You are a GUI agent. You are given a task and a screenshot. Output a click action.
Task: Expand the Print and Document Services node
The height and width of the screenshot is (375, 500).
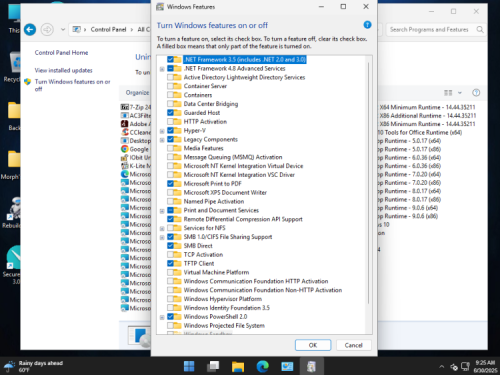[x=162, y=211]
